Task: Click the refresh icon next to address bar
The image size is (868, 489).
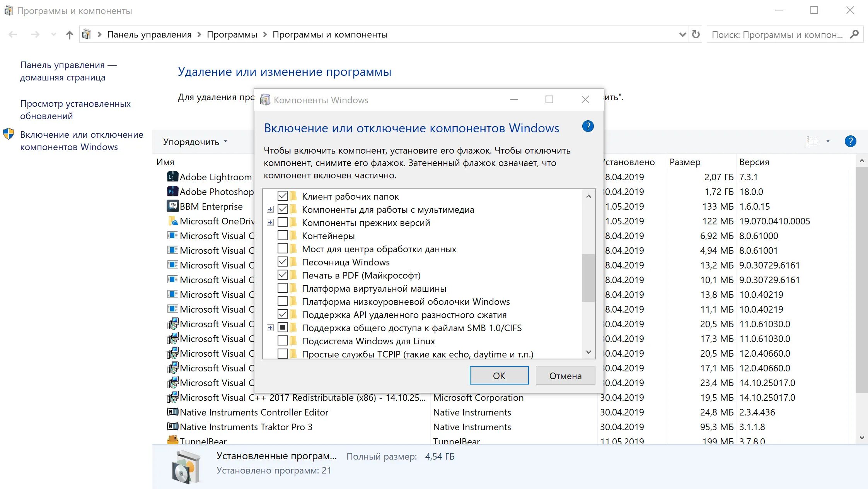Action: tap(696, 34)
